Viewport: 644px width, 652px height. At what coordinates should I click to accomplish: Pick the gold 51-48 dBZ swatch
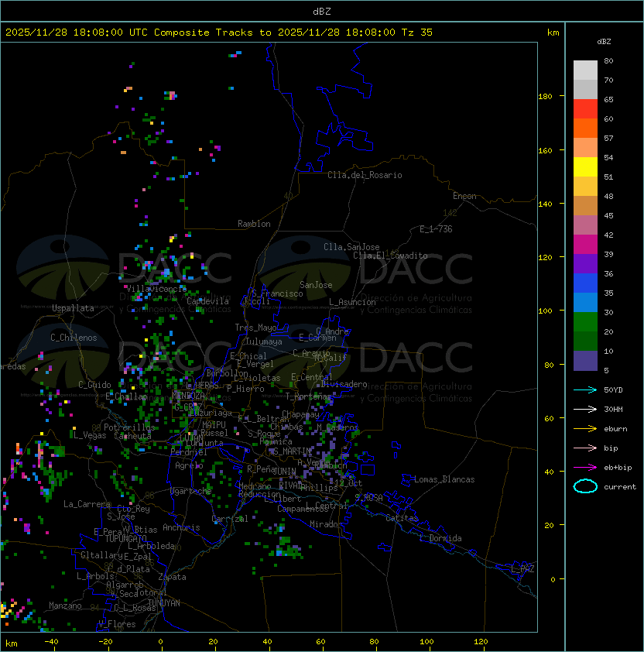coord(585,187)
